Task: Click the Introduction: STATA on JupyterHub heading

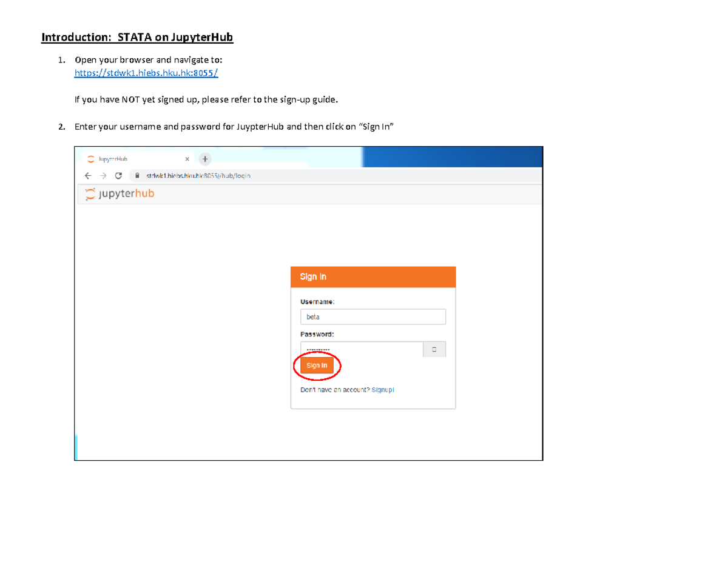Action: (136, 37)
